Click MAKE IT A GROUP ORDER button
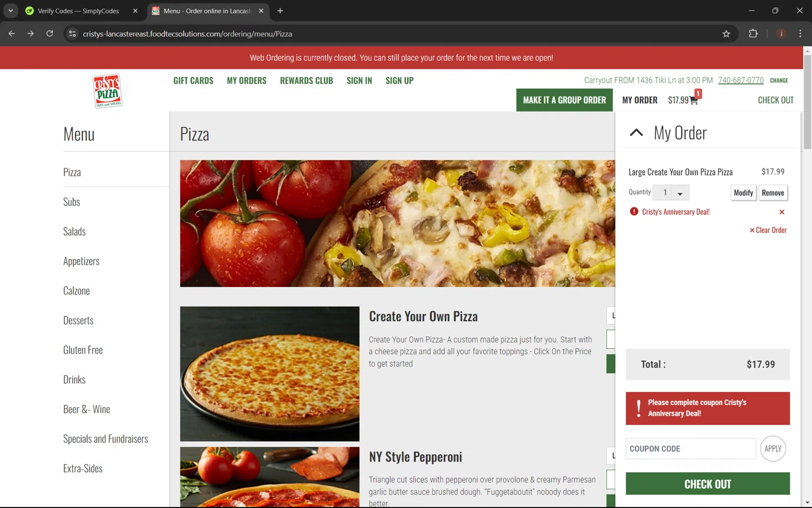 [565, 100]
